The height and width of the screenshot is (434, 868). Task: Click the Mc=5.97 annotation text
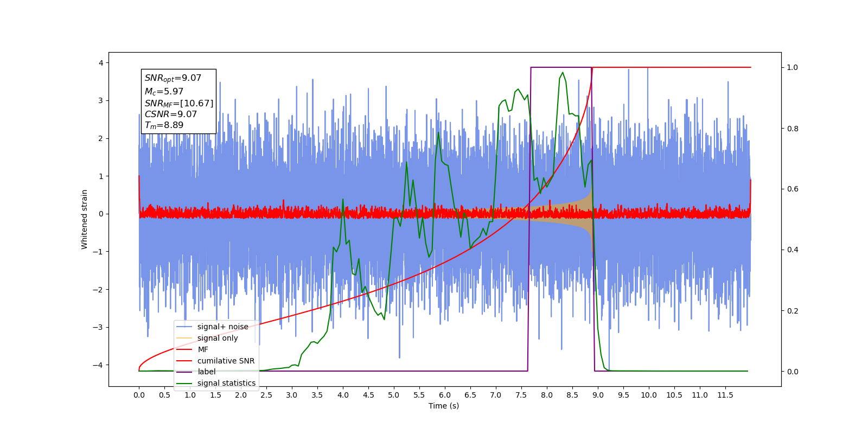tap(164, 92)
